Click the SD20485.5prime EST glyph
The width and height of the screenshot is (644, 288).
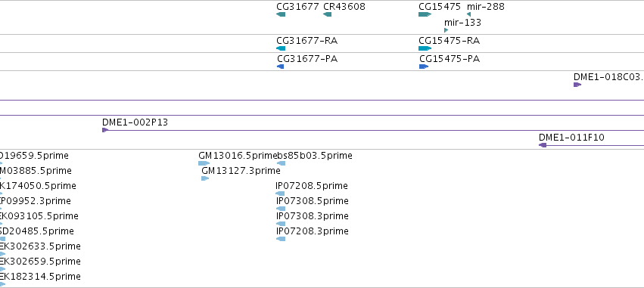tap(2, 239)
